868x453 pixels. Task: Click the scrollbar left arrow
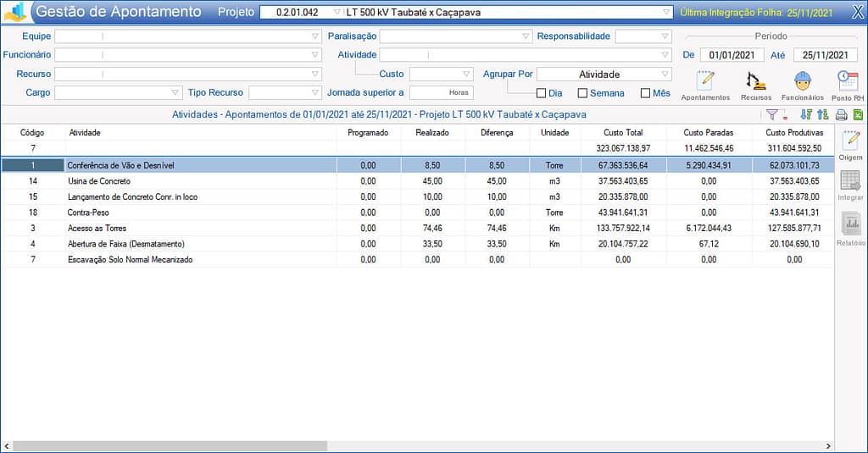pyautogui.click(x=7, y=446)
